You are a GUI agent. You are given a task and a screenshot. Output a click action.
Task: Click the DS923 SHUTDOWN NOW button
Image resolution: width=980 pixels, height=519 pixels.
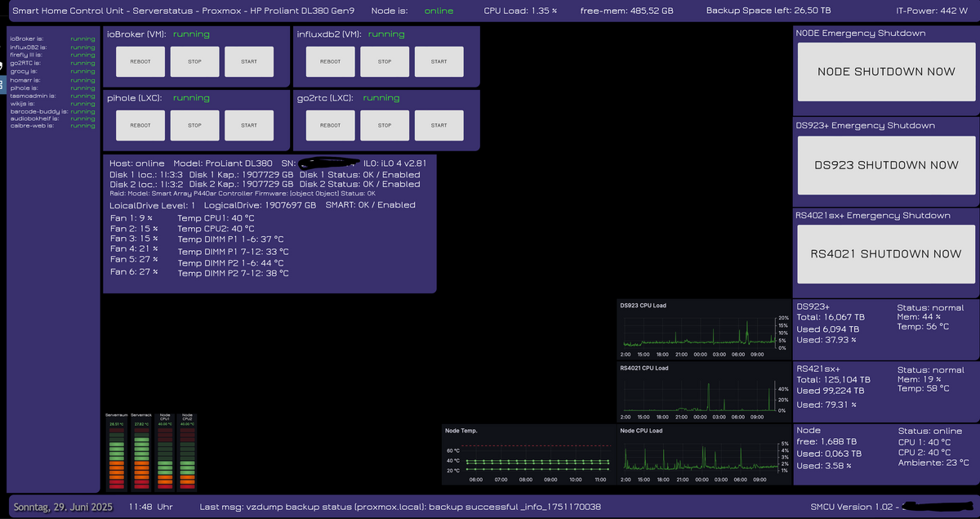(886, 165)
